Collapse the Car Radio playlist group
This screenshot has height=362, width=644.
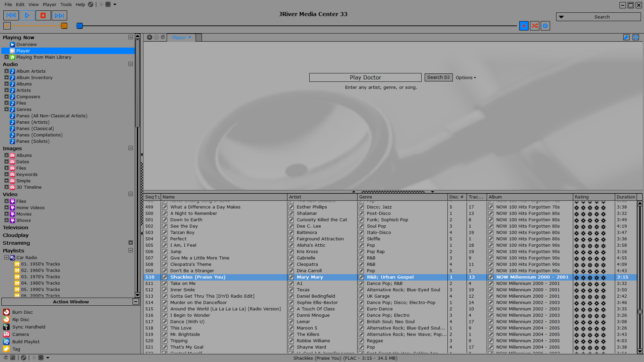click(x=6, y=257)
